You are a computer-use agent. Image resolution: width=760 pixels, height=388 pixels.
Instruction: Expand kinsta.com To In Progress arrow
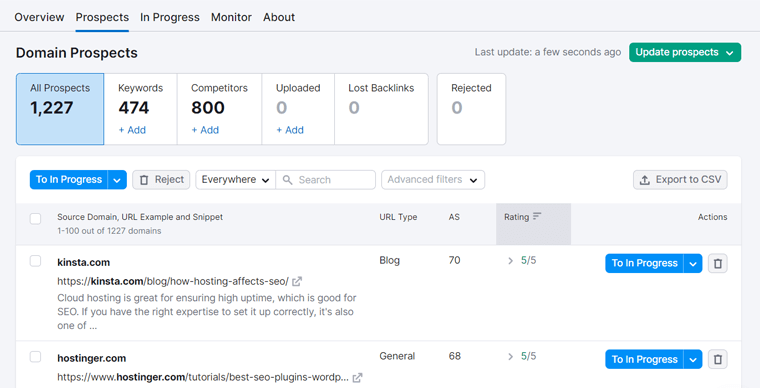[x=693, y=264]
